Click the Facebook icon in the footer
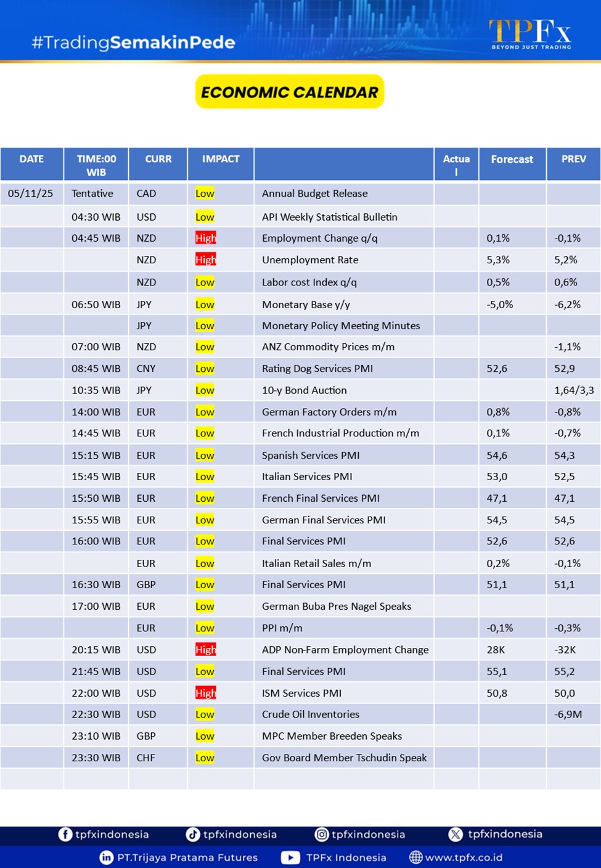Viewport: 601px width, 868px height. (x=65, y=834)
